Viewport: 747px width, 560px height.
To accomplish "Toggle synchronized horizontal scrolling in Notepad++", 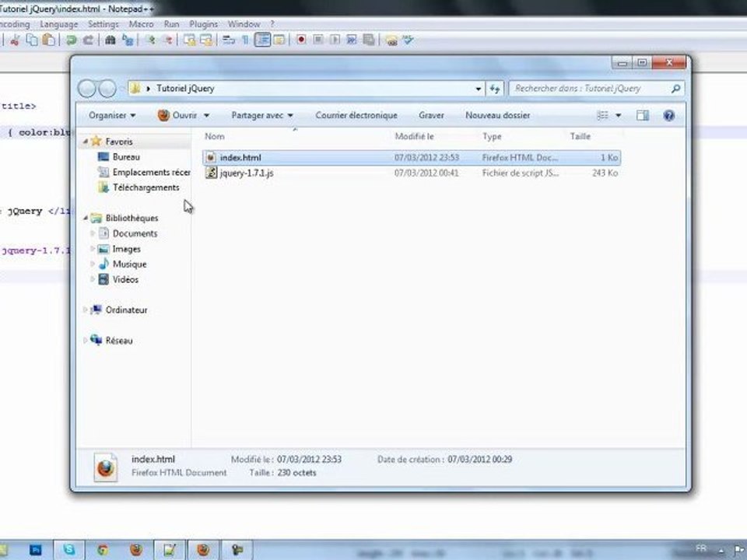I will (x=206, y=40).
